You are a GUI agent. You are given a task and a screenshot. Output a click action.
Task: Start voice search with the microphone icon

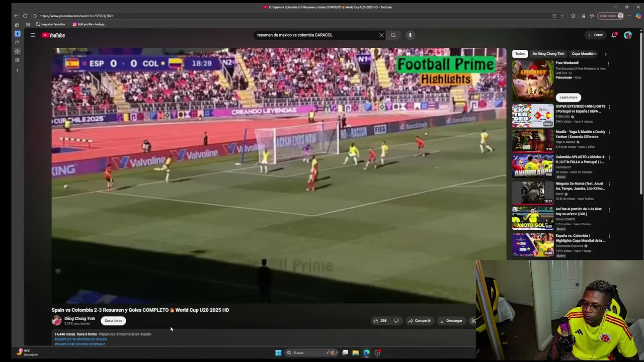(410, 35)
